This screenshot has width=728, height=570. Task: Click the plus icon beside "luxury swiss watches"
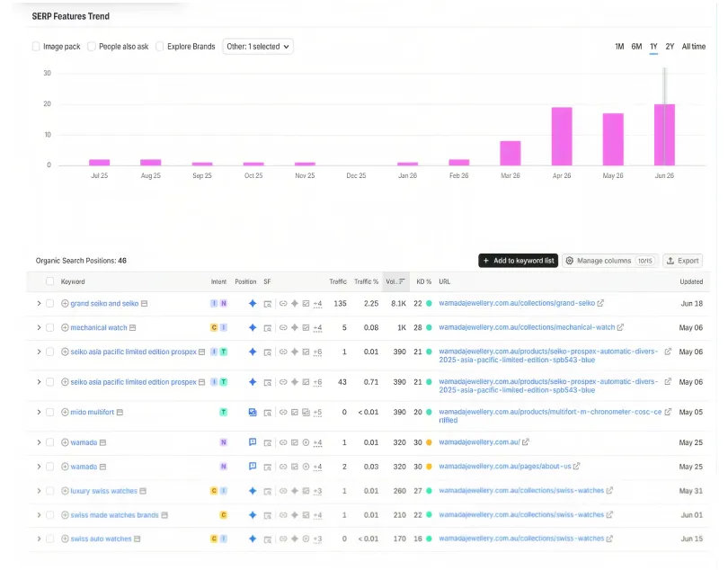[x=65, y=491]
